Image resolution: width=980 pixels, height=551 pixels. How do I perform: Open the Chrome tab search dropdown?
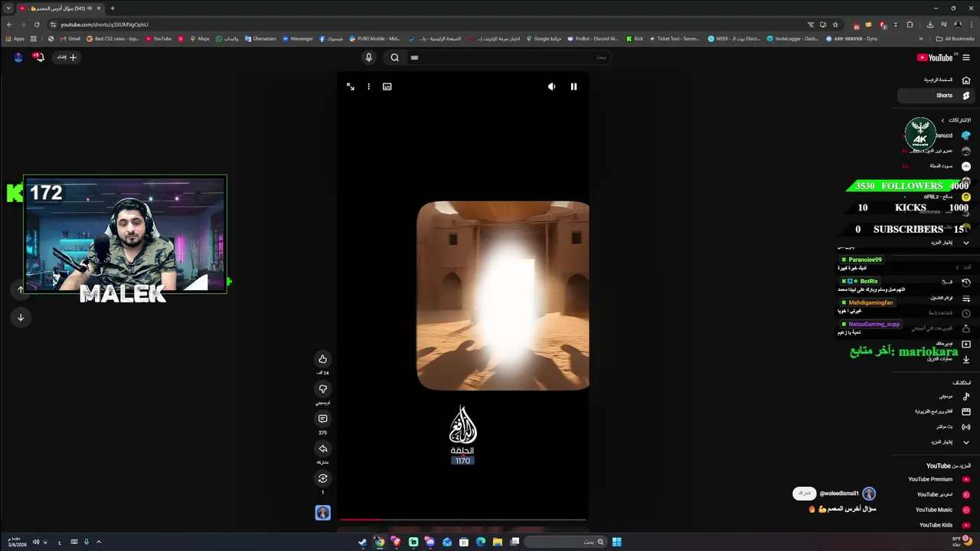(8, 8)
